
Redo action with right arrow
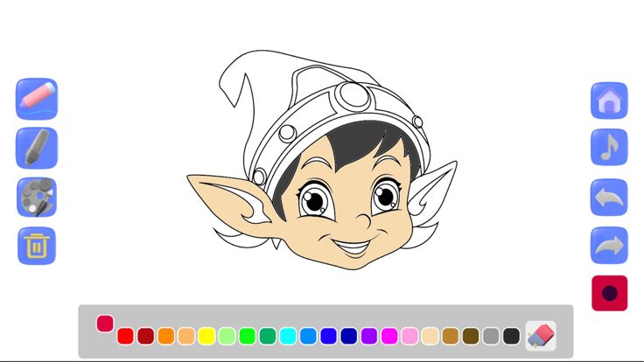pos(609,246)
